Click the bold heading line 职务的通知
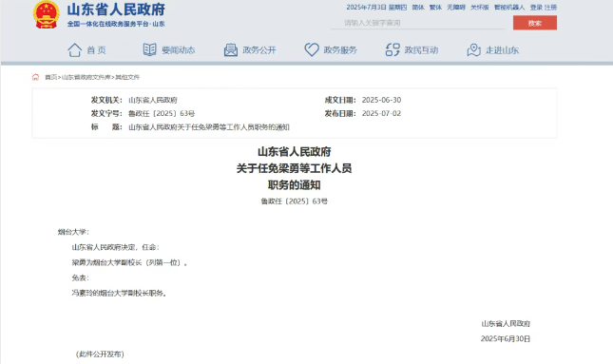The height and width of the screenshot is (364, 613). tap(294, 185)
